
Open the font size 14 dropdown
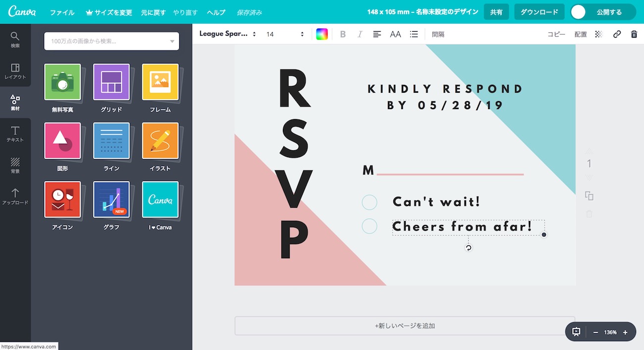(285, 34)
